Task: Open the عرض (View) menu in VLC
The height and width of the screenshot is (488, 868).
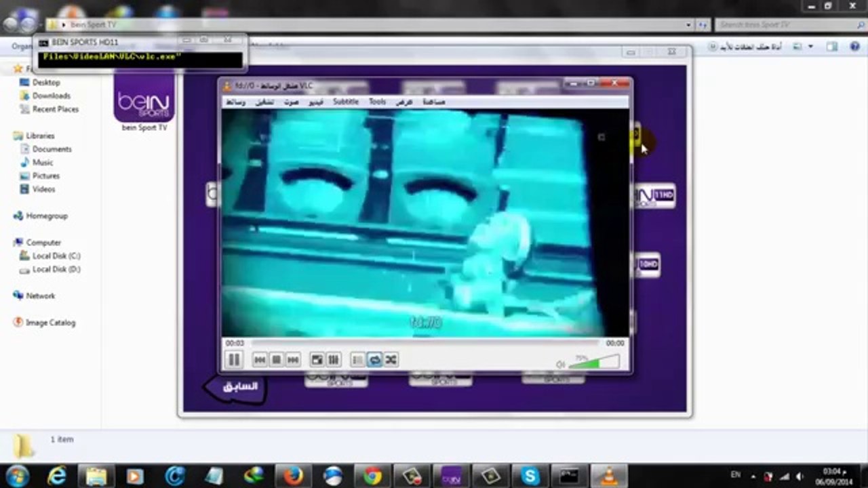Action: pos(404,102)
